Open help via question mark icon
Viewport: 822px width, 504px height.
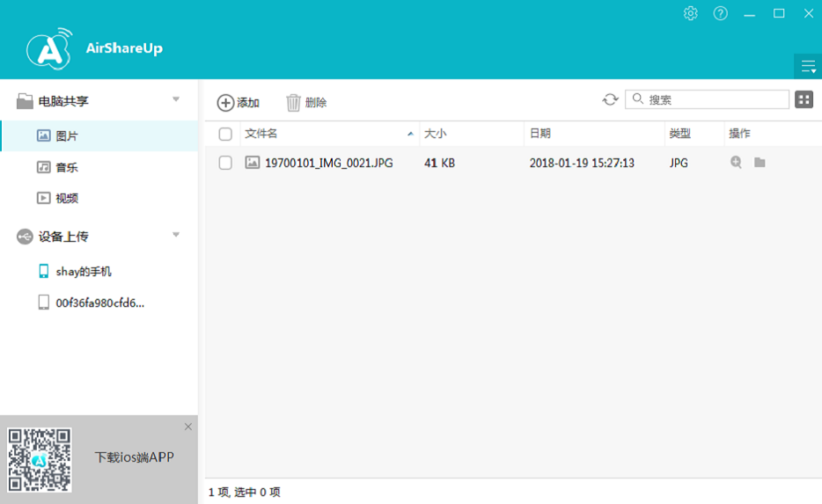click(720, 13)
